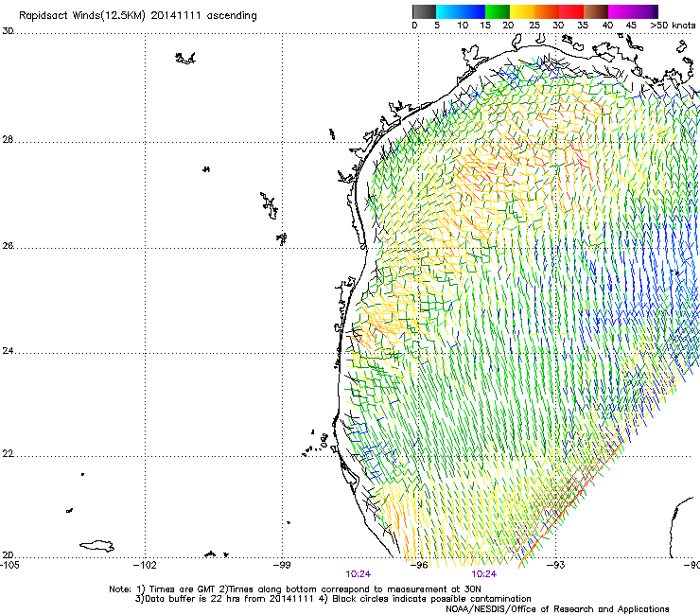Click the latitude axis label '28'
This screenshot has height=615, width=700.
pyautogui.click(x=8, y=140)
